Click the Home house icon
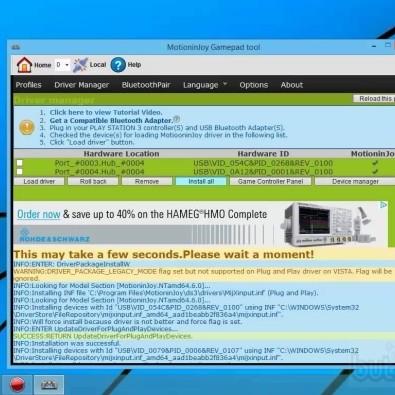This screenshot has width=395, height=395. tap(24, 65)
